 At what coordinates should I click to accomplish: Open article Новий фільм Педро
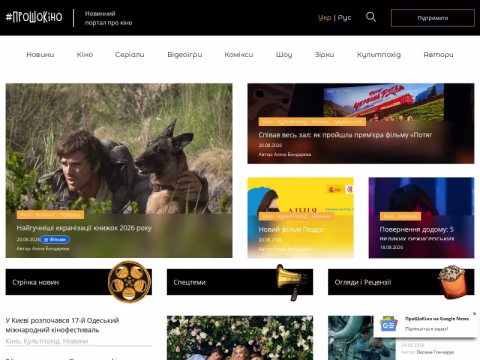click(291, 229)
